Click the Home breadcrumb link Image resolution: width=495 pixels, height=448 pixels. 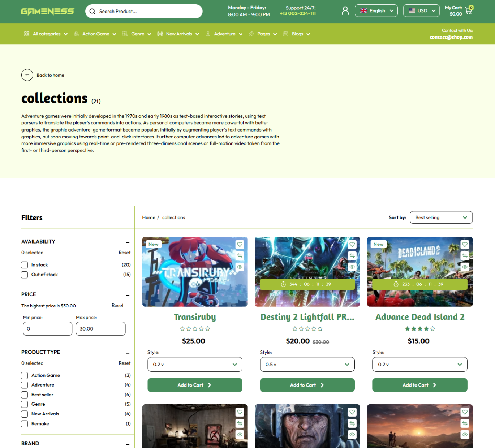148,217
